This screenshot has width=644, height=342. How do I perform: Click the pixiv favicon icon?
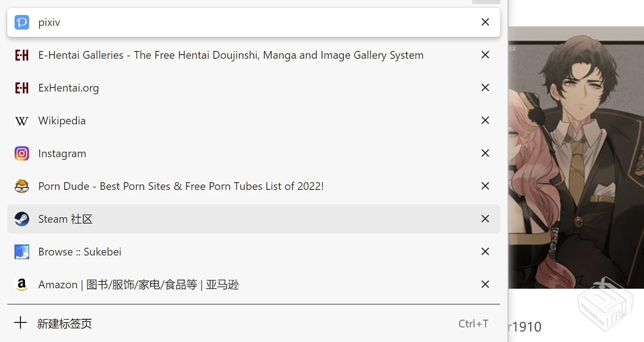pos(22,22)
